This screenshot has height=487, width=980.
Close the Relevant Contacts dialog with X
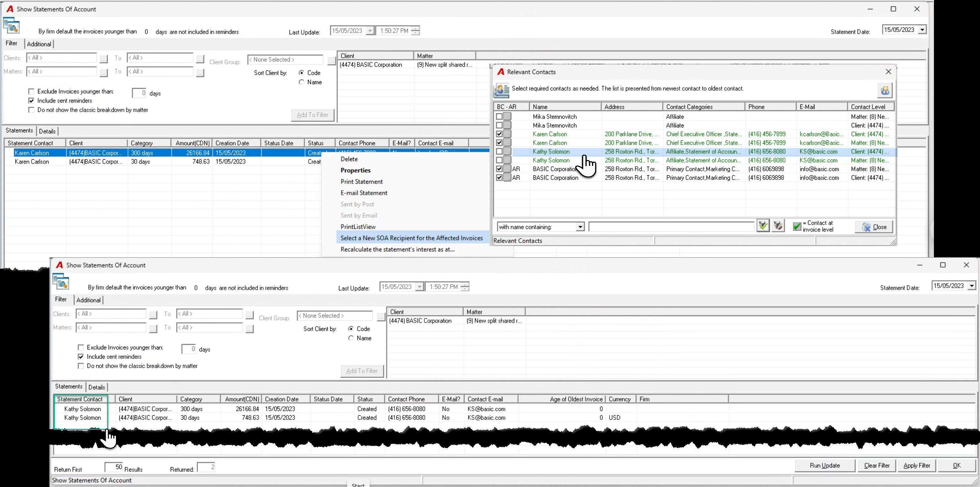point(888,71)
